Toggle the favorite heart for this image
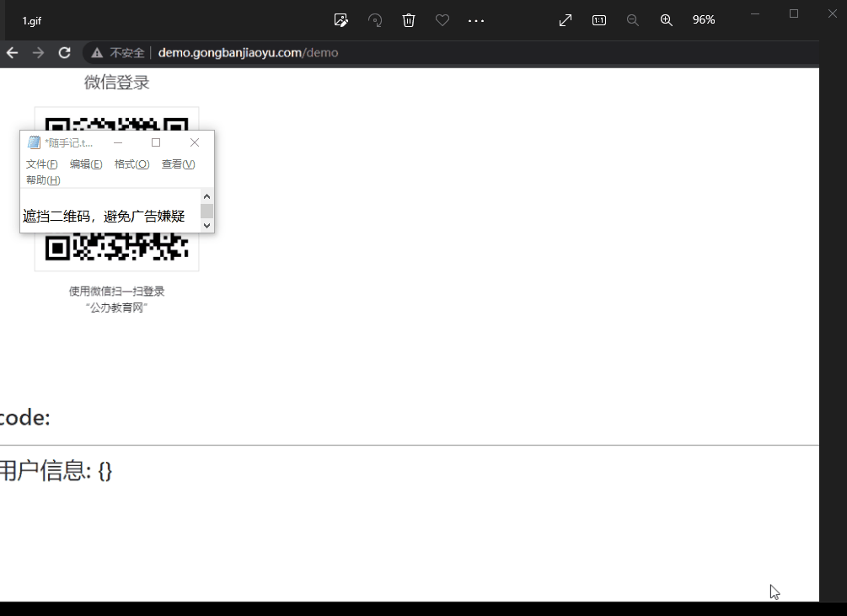This screenshot has height=616, width=847. pos(442,20)
